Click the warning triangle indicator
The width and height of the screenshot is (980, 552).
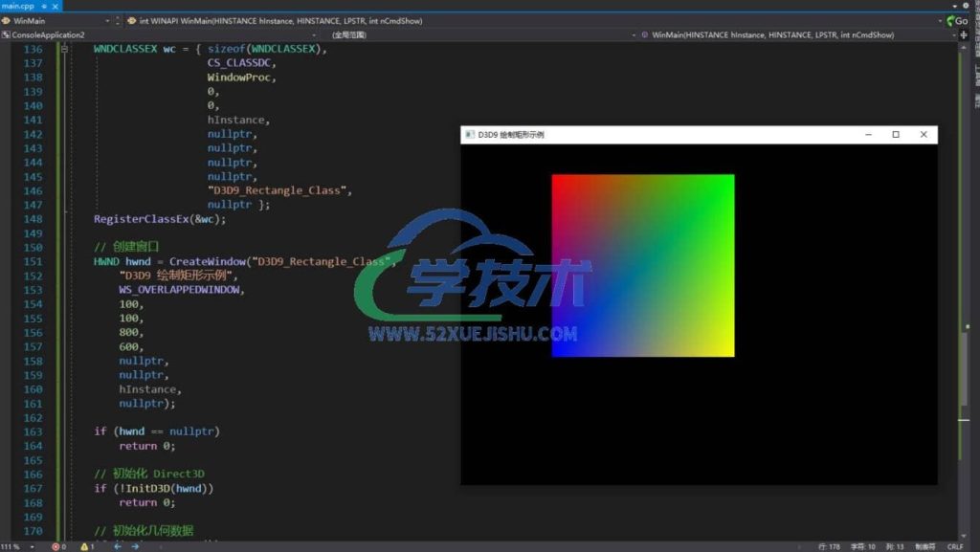tap(83, 546)
